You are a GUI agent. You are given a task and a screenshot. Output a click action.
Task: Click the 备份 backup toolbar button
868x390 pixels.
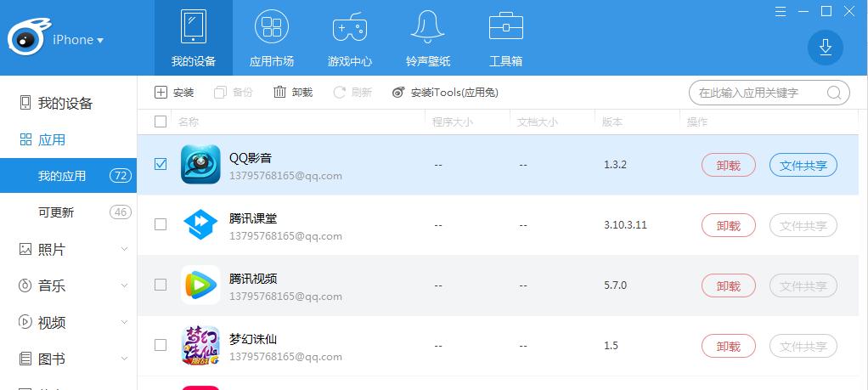233,93
